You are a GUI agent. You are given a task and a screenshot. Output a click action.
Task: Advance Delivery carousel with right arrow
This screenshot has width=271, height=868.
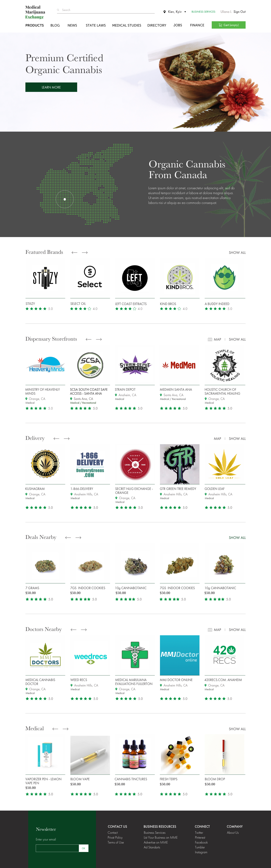coord(67,438)
